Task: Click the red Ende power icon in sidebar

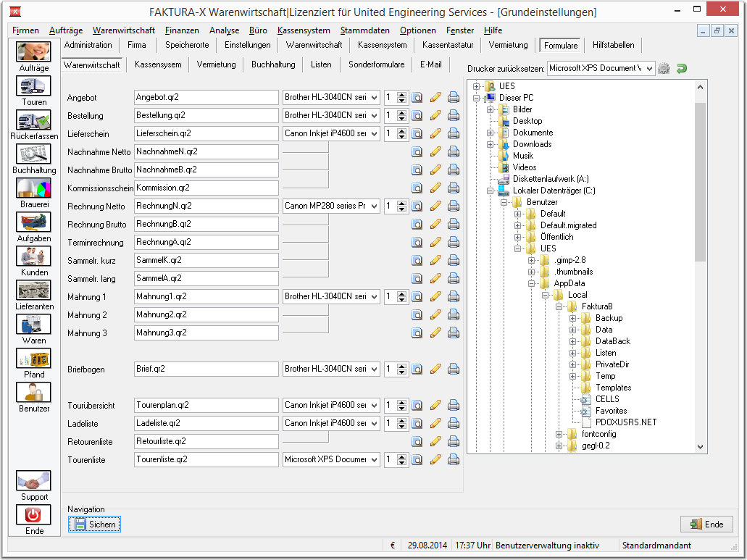Action: tap(33, 515)
